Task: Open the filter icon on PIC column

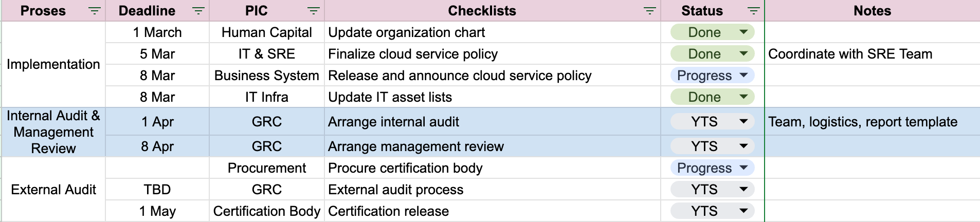Action: coord(313,11)
